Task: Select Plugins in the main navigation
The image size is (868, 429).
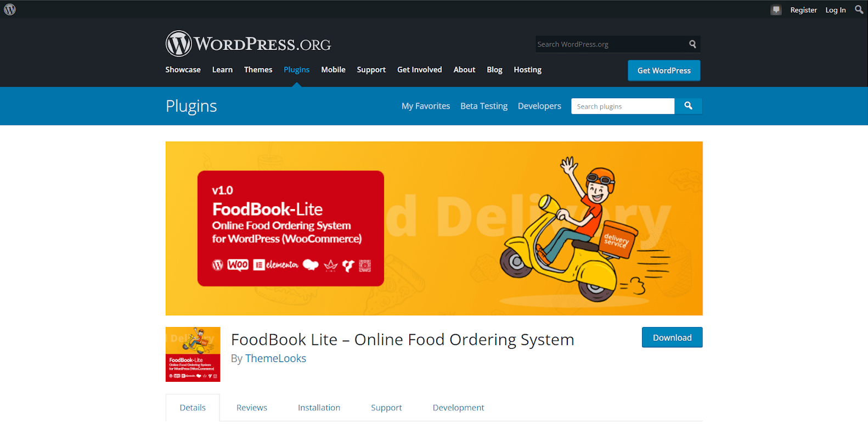Action: coord(296,70)
